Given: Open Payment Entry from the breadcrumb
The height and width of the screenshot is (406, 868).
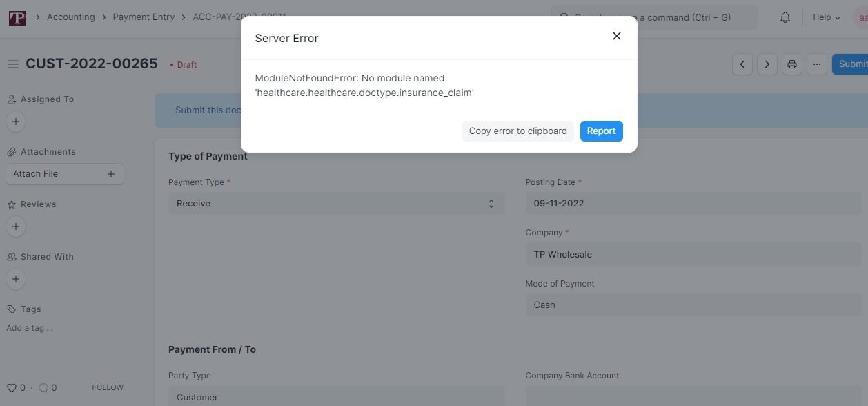Looking at the screenshot, I should [x=144, y=17].
